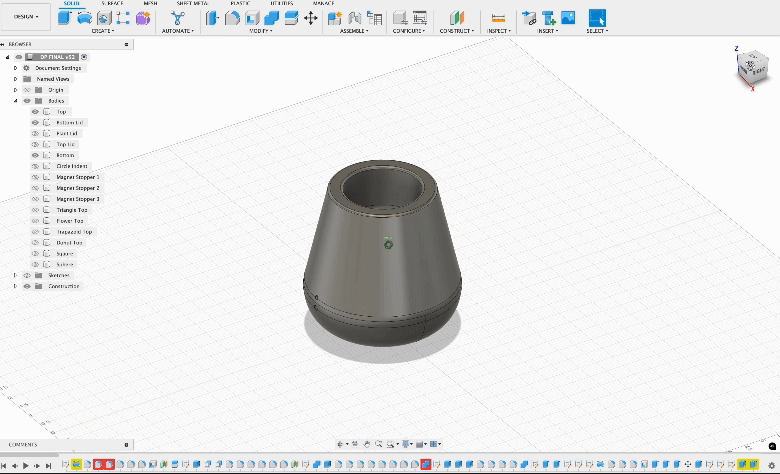Select the Shell tool in the Modify group
The height and width of the screenshot is (474, 780).
pos(252,18)
